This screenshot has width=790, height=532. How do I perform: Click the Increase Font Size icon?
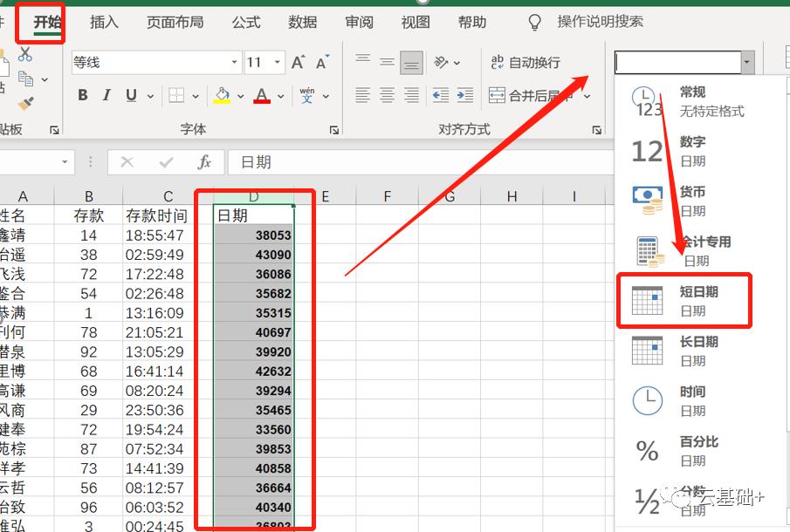[x=298, y=62]
